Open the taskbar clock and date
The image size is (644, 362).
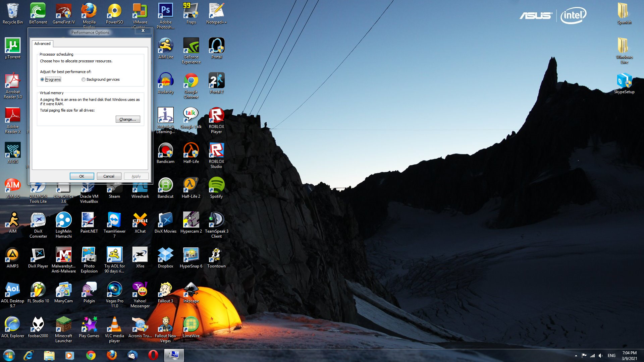629,355
